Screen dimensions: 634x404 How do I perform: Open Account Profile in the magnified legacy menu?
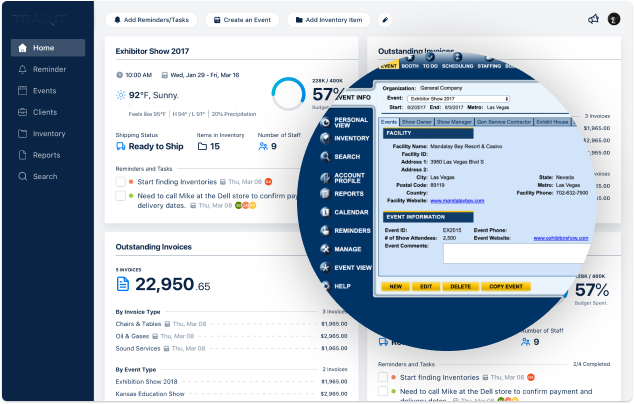coord(343,178)
